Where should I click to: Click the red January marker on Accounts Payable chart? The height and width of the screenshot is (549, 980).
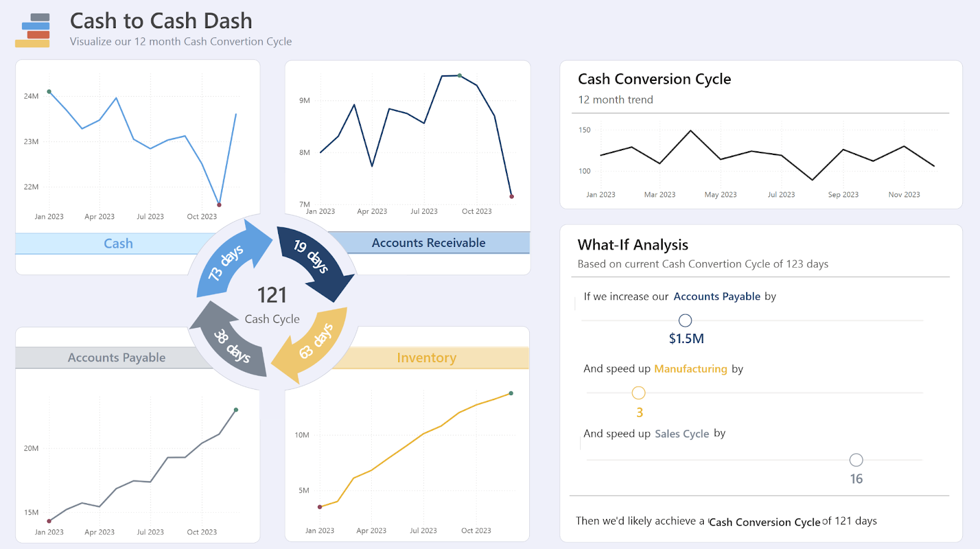pyautogui.click(x=49, y=522)
